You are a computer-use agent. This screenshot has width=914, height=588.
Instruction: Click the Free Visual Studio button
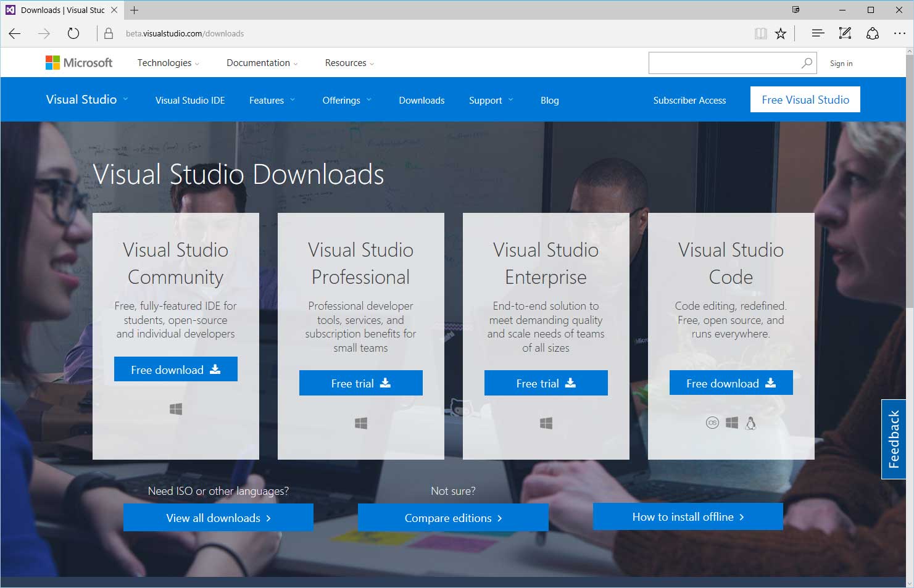[x=805, y=99]
